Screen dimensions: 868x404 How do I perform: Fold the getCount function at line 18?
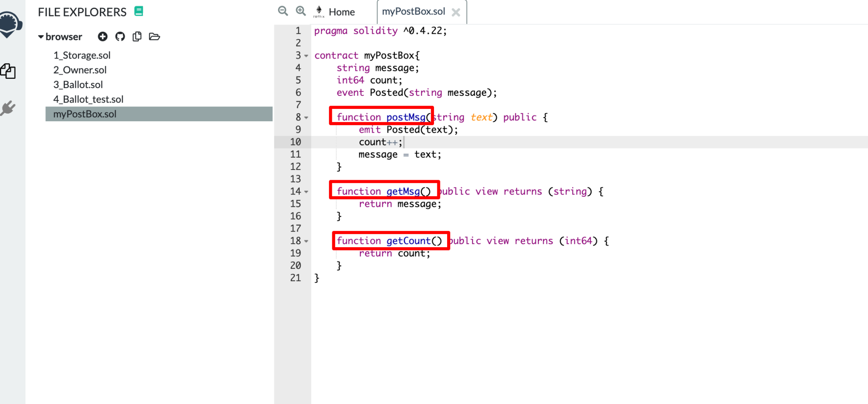(x=306, y=241)
